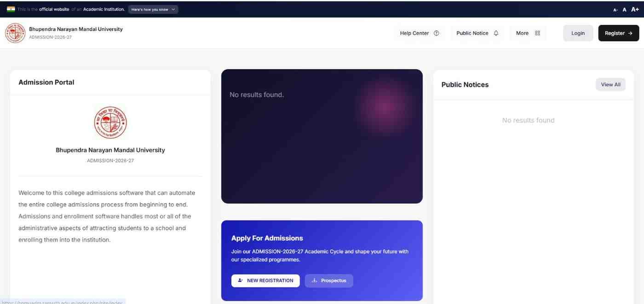Click the university name in the header
The width and height of the screenshot is (644, 304).
pos(76,29)
